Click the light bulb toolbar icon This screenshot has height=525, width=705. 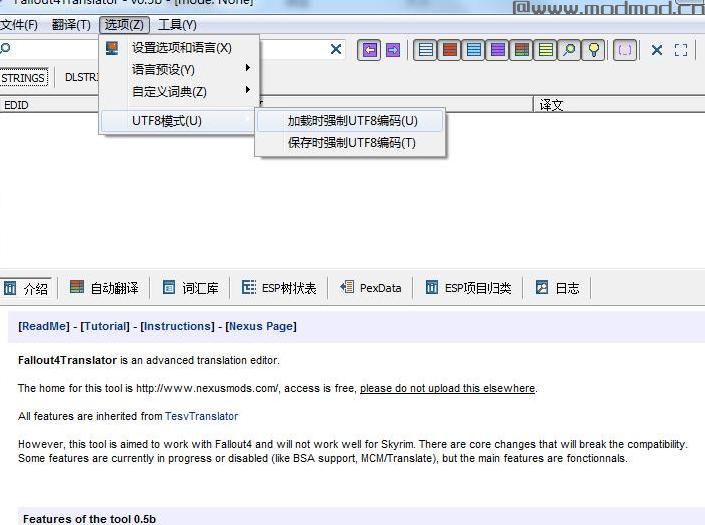(593, 50)
